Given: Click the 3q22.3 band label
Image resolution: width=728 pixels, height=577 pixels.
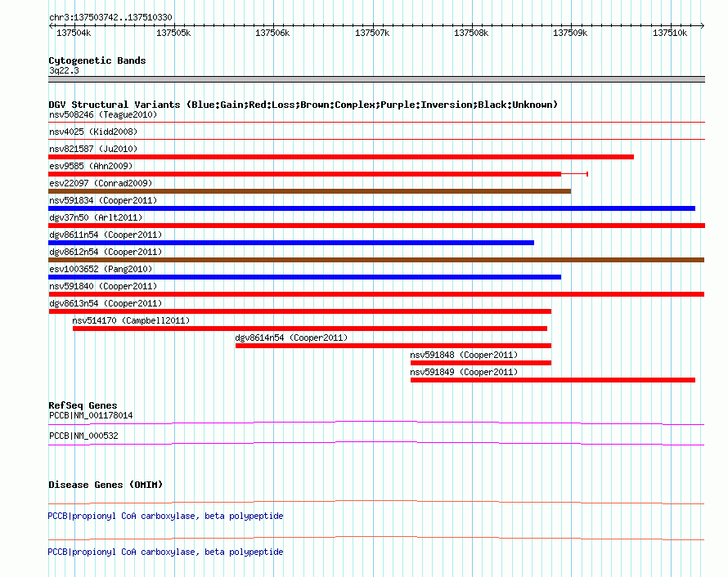Looking at the screenshot, I should coord(64,70).
